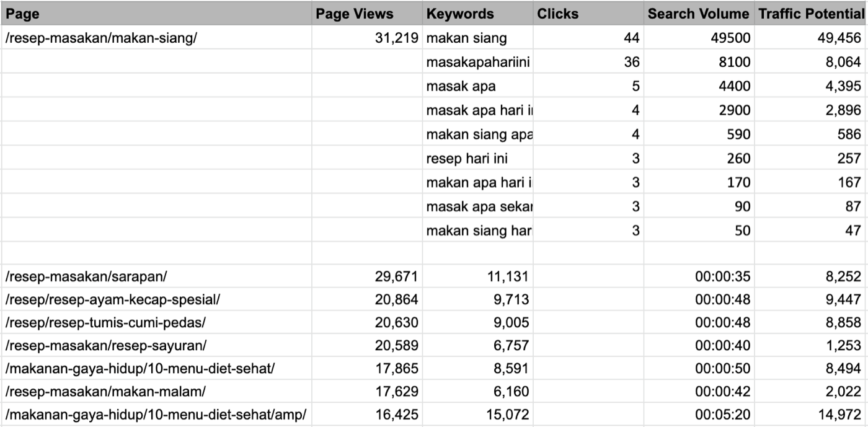Screen dimensions: 868x427
Task: Click search volume cell 8100
Action: (x=699, y=62)
